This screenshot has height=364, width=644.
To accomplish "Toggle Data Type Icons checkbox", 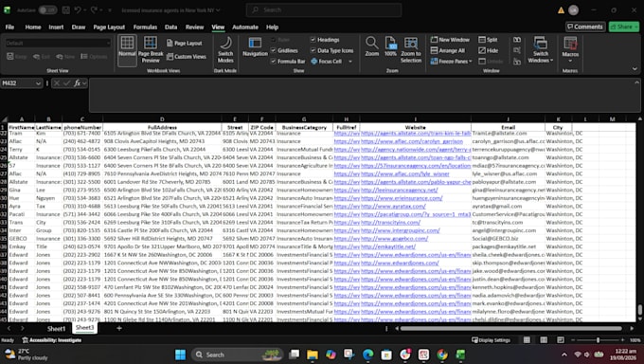I will point(313,50).
